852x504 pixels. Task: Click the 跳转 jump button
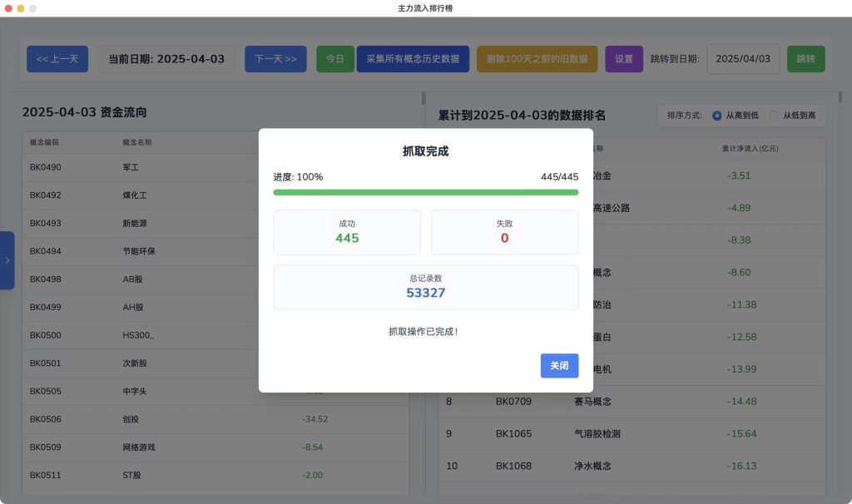tap(805, 59)
